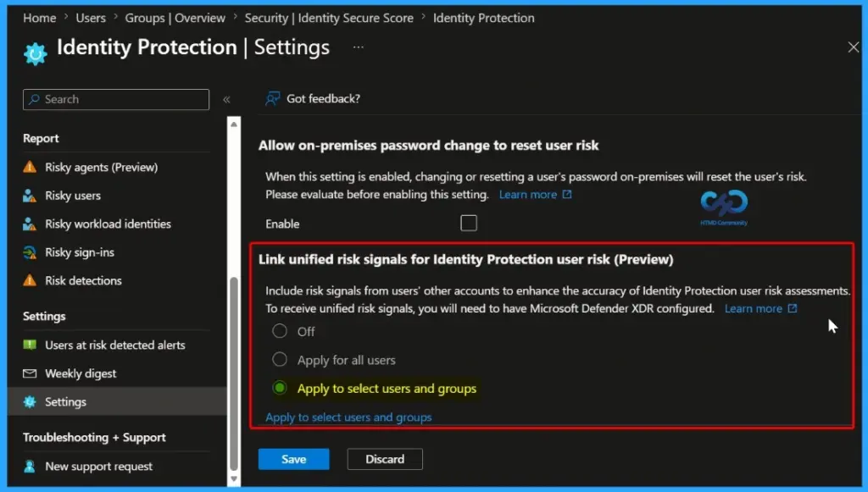Click the search magnifier icon
Image resolution: width=868 pixels, height=492 pixels.
click(x=34, y=99)
